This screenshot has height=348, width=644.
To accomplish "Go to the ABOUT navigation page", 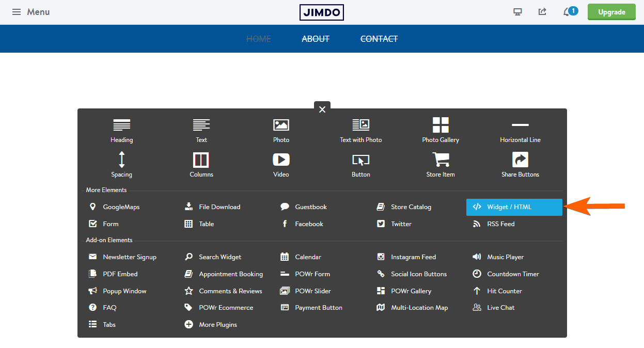I will click(x=316, y=39).
